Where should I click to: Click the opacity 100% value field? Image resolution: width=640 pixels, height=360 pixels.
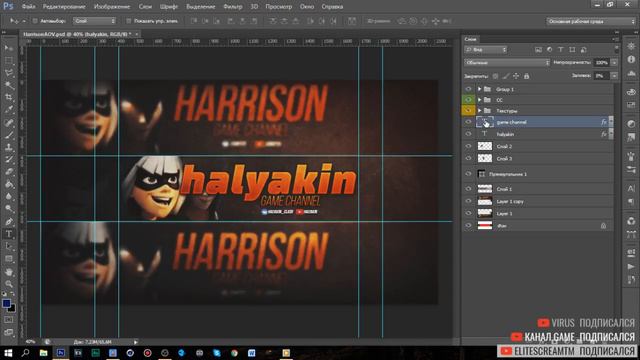point(602,62)
